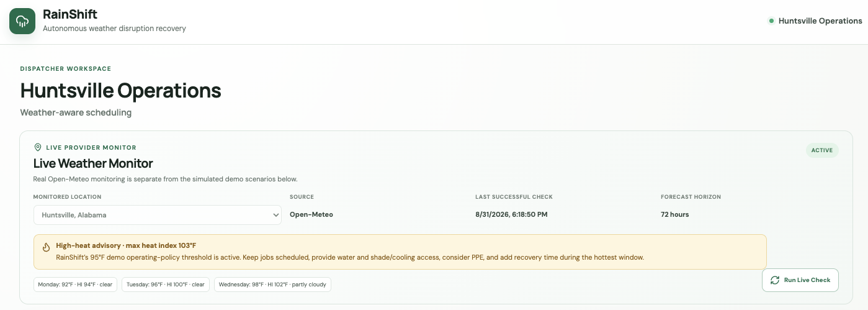Click the location pin icon beside Live Provider Monitor
868x310 pixels.
click(38, 148)
